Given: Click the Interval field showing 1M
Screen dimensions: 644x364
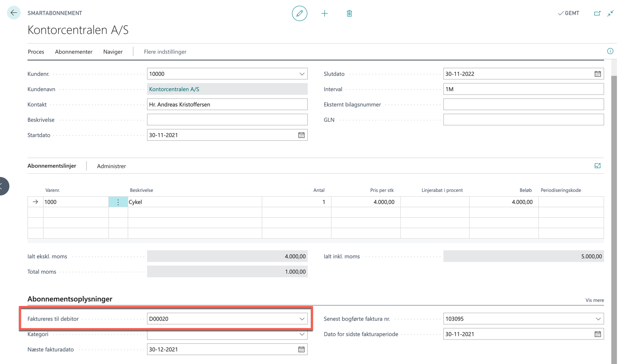Looking at the screenshot, I should pos(524,89).
